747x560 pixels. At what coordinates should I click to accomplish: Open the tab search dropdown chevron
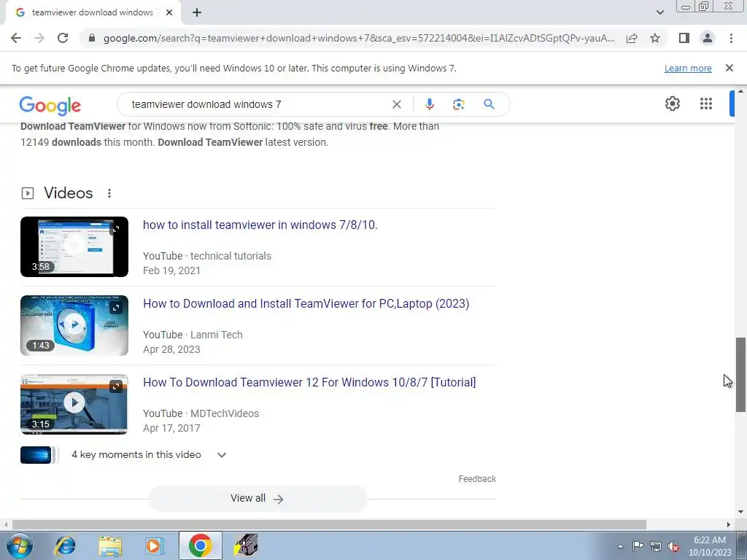coord(659,12)
